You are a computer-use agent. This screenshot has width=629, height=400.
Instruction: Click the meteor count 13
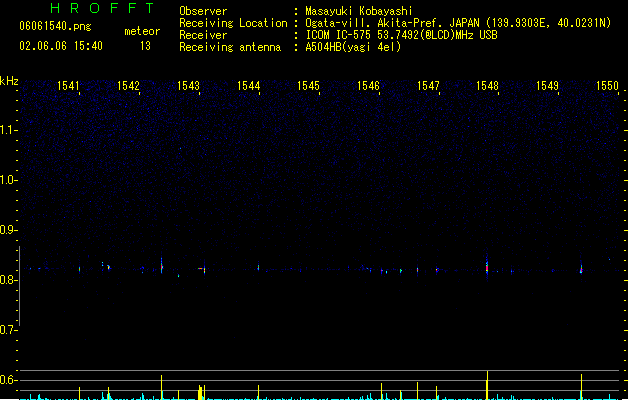[145, 46]
